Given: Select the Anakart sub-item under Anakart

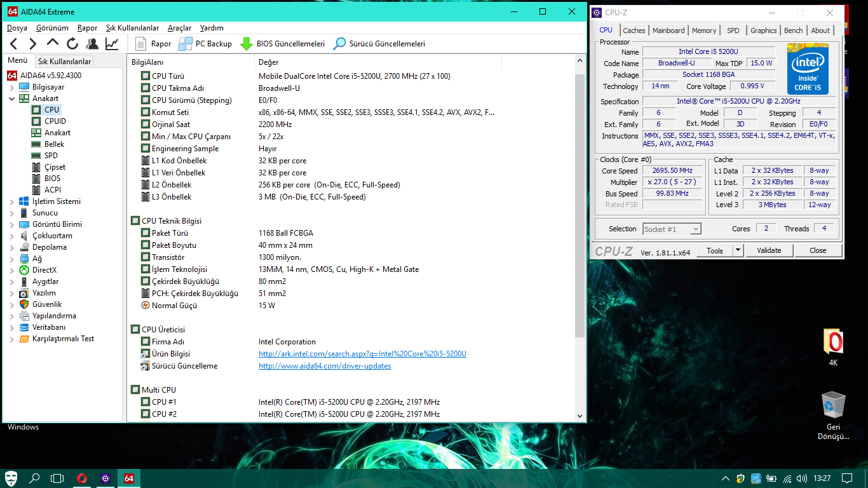Looking at the screenshot, I should tap(57, 133).
